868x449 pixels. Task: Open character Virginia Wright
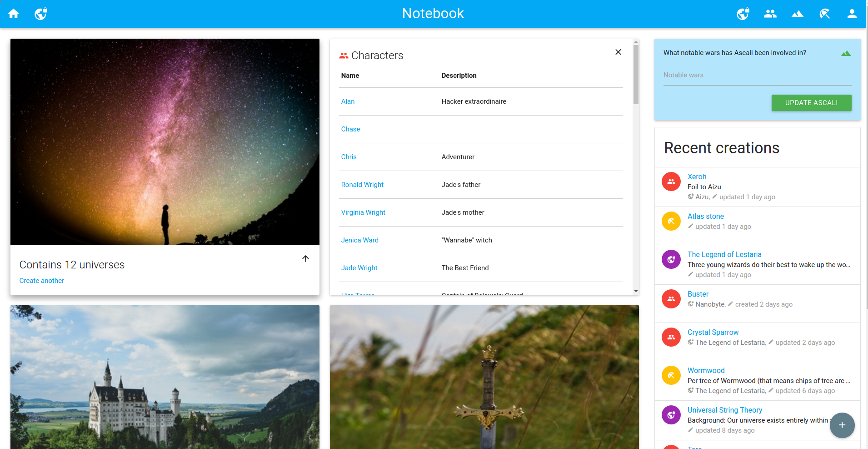[363, 212]
